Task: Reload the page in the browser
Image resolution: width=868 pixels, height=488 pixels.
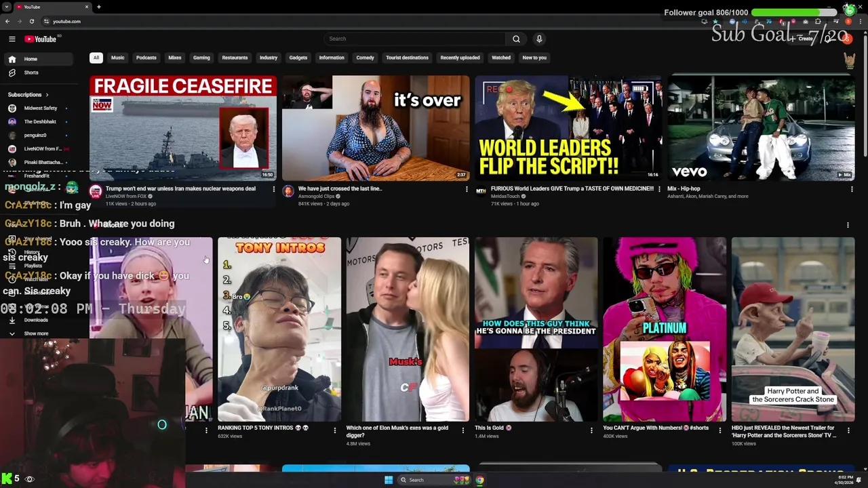Action: 31,21
